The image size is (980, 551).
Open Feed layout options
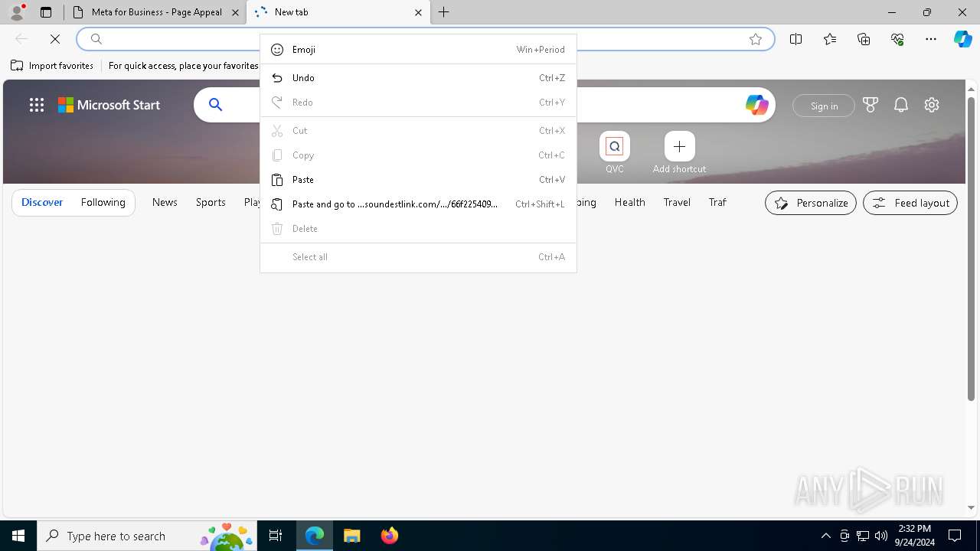click(910, 203)
